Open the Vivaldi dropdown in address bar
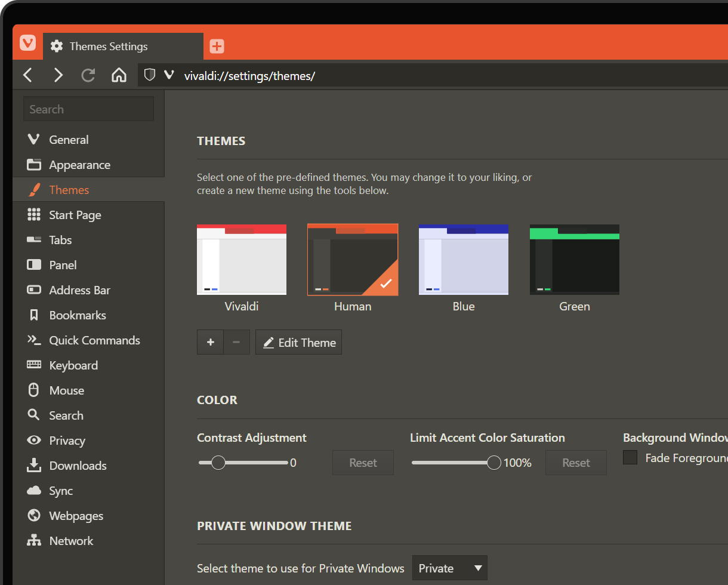The image size is (728, 585). [x=169, y=75]
